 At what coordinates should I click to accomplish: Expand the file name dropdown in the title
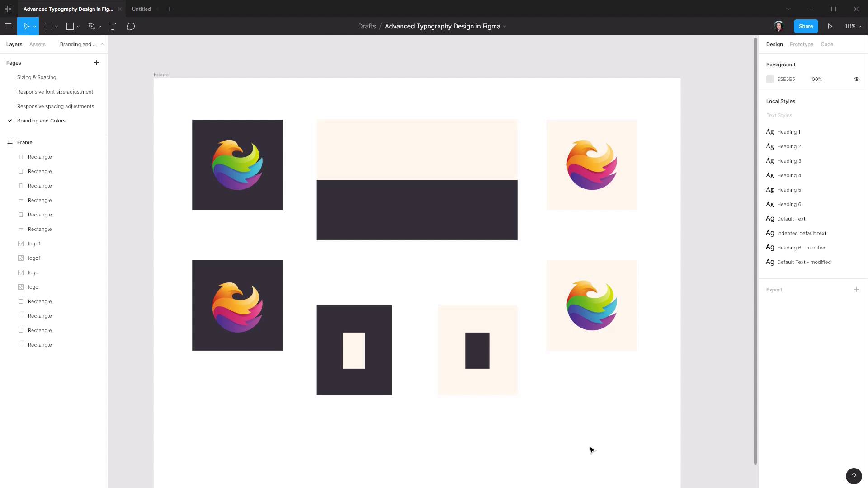coord(505,26)
